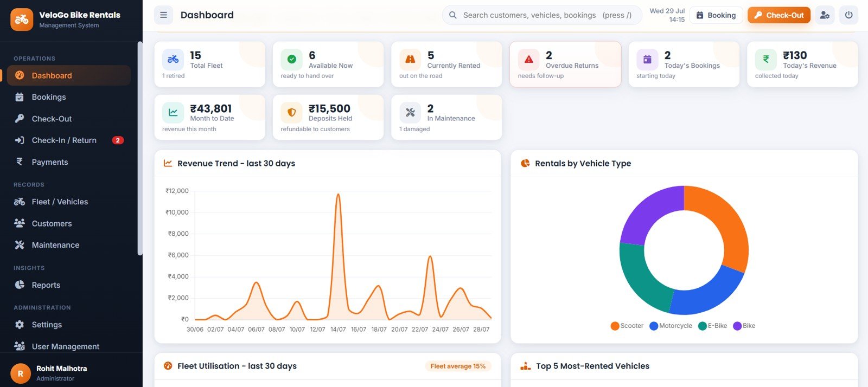Click the Scooter legend swatch
The height and width of the screenshot is (387, 868).
tap(615, 326)
